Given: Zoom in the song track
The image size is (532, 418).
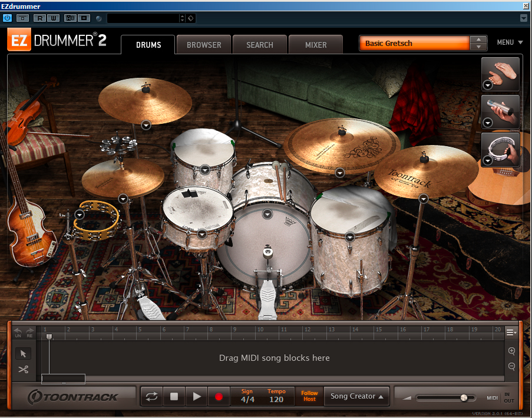Looking at the screenshot, I should pyautogui.click(x=511, y=351).
